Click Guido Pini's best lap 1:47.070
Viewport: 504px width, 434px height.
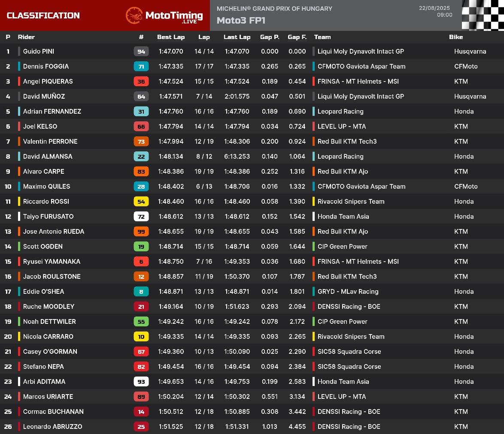point(171,51)
